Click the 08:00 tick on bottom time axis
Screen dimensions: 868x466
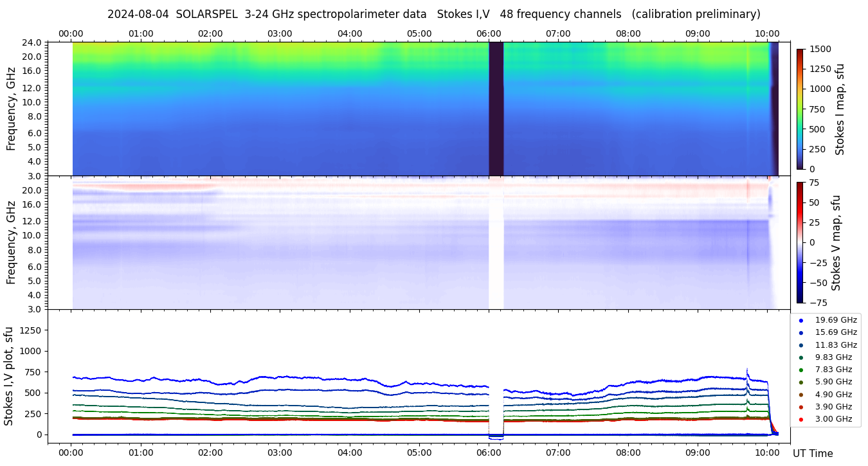[x=628, y=453]
